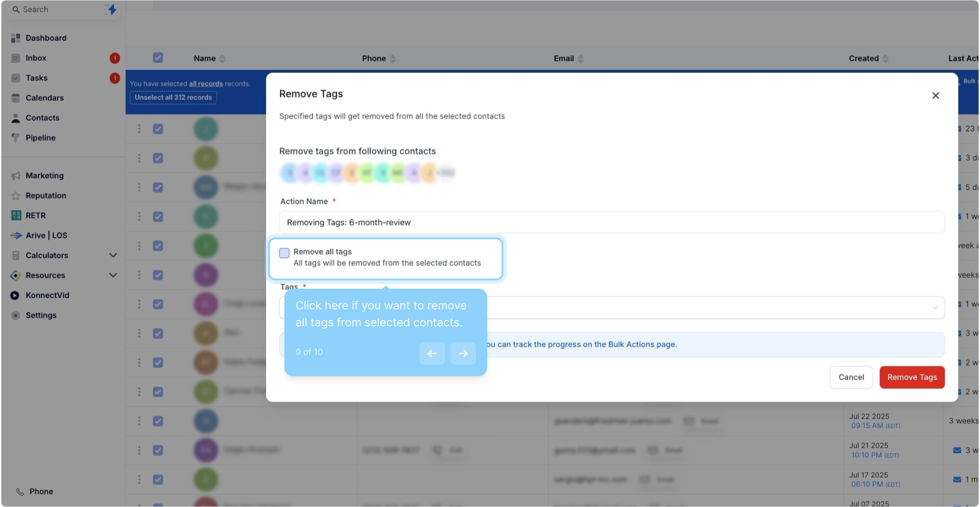The width and height of the screenshot is (980, 507).
Task: Click the Marketing megaphone icon
Action: click(x=15, y=176)
